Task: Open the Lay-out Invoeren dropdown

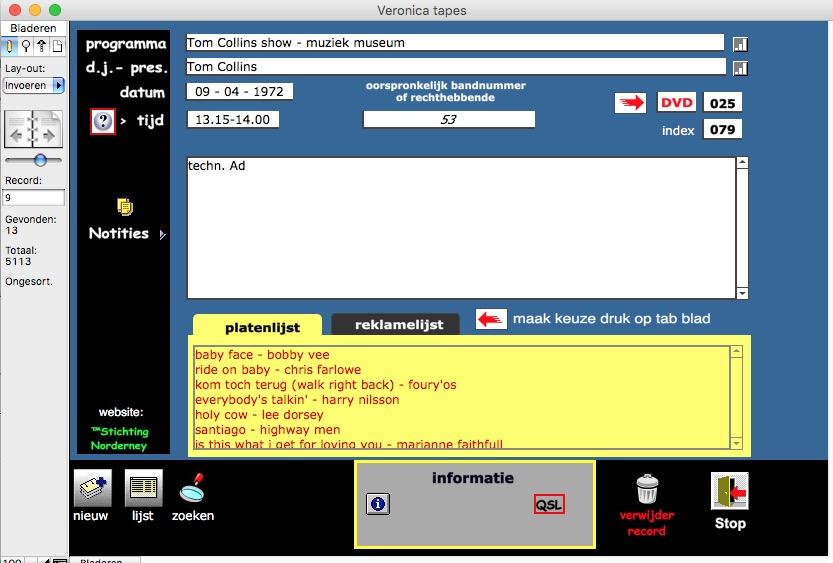Action: (33, 86)
